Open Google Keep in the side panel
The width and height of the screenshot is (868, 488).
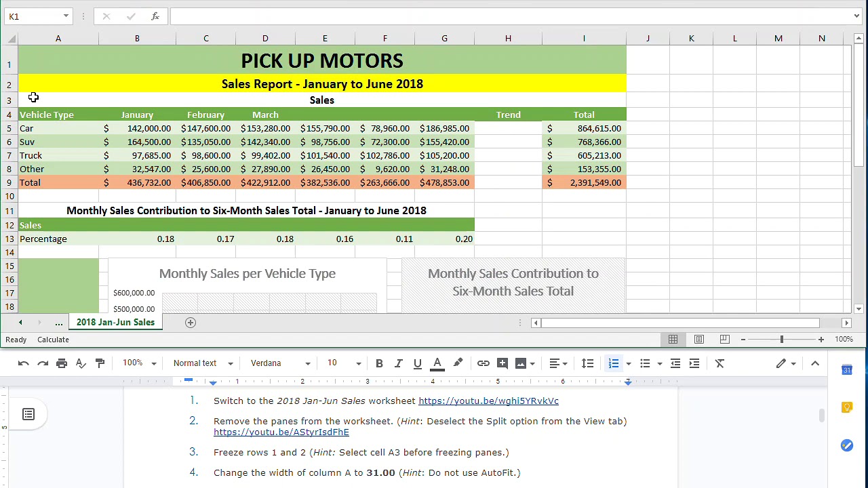847,407
